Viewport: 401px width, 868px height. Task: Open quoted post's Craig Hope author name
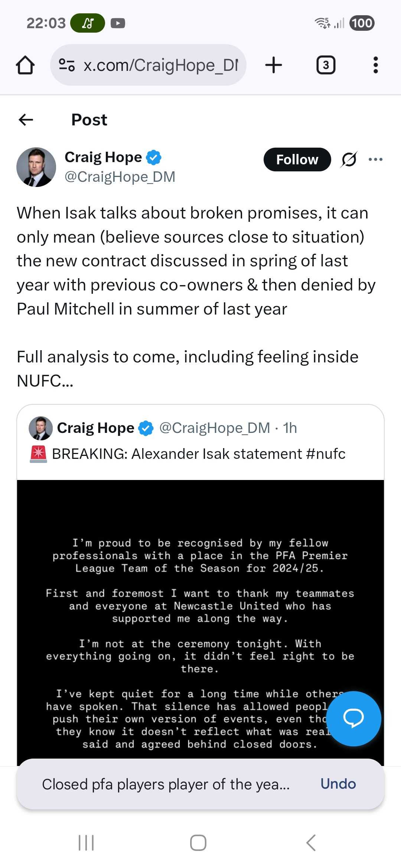pyautogui.click(x=95, y=428)
